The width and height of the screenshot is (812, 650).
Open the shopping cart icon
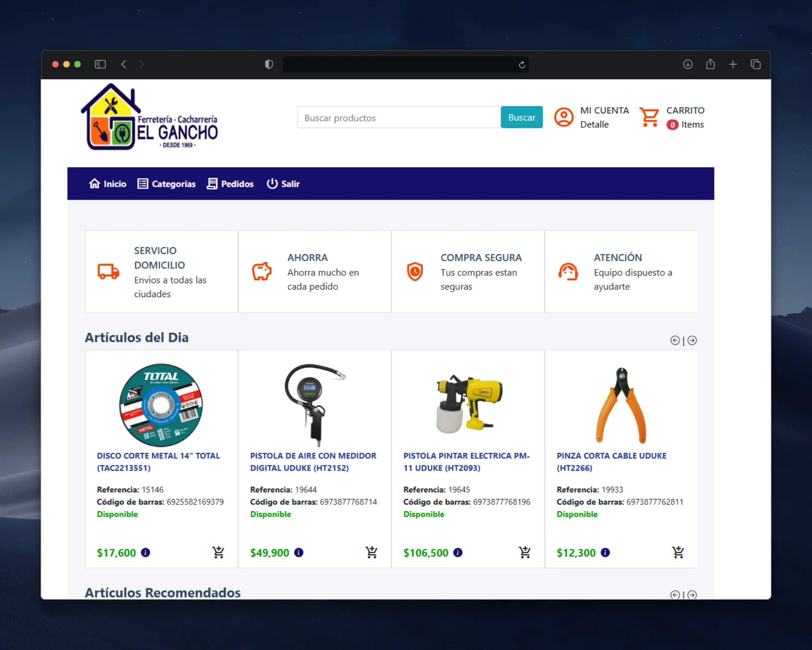(x=649, y=117)
